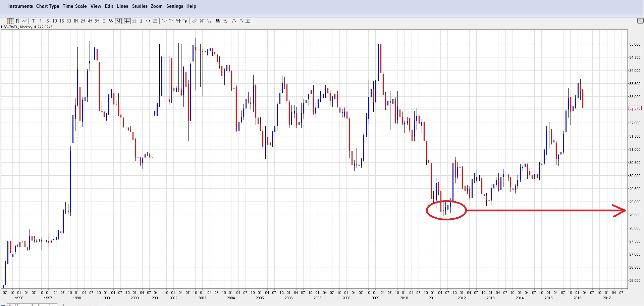Open the Lines menu
644x306 pixels.
coord(122,6)
